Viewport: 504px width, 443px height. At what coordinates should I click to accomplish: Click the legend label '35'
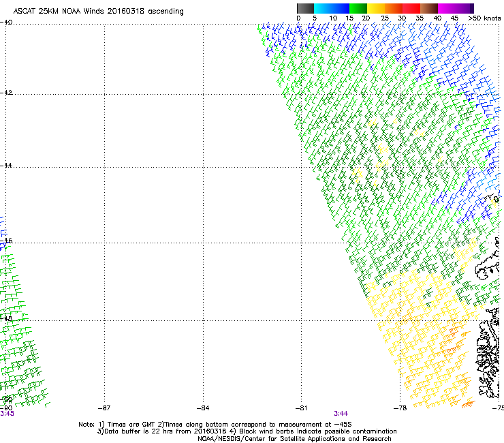coord(420,18)
